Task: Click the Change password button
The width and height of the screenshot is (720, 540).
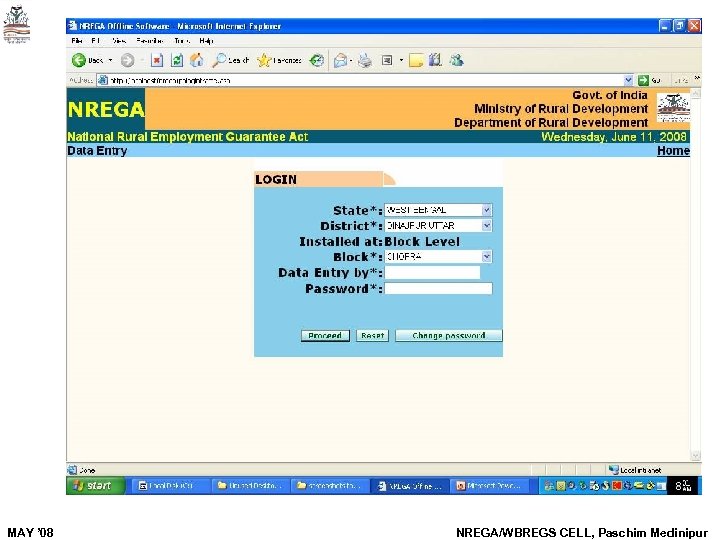Action: click(x=449, y=336)
